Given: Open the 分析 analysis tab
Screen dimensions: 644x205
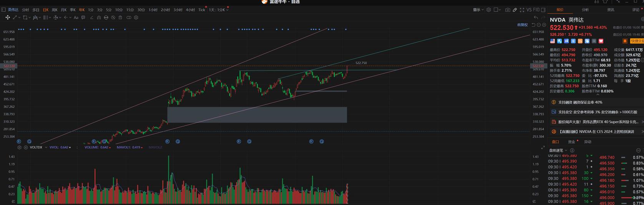Looking at the screenshot, I should (585, 10).
